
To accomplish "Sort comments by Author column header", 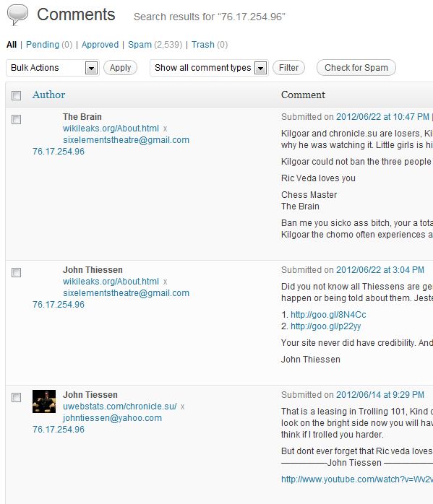I will [x=48, y=95].
